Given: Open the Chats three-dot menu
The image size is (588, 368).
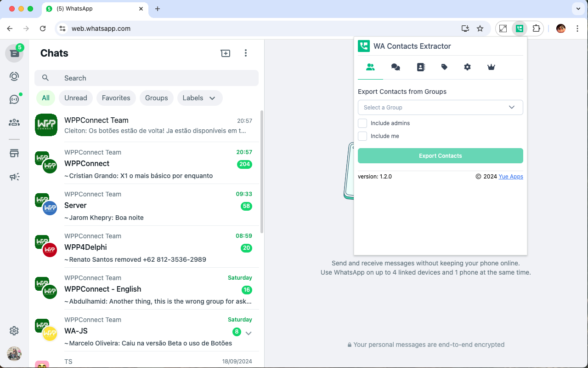Looking at the screenshot, I should click(246, 53).
